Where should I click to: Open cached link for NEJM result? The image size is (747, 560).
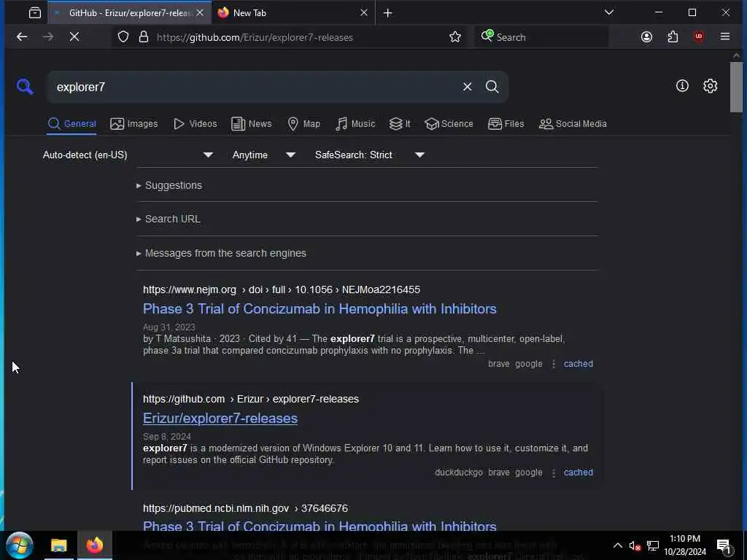[578, 364]
